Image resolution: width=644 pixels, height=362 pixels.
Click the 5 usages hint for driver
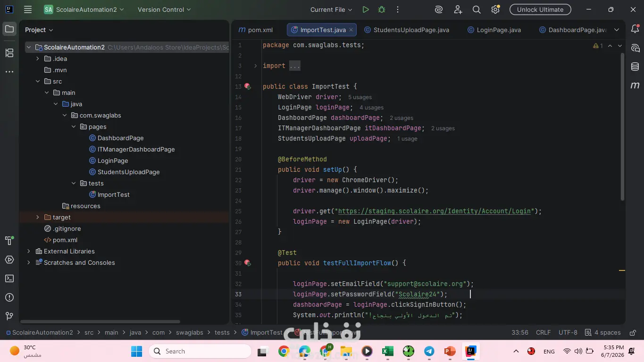click(x=360, y=97)
